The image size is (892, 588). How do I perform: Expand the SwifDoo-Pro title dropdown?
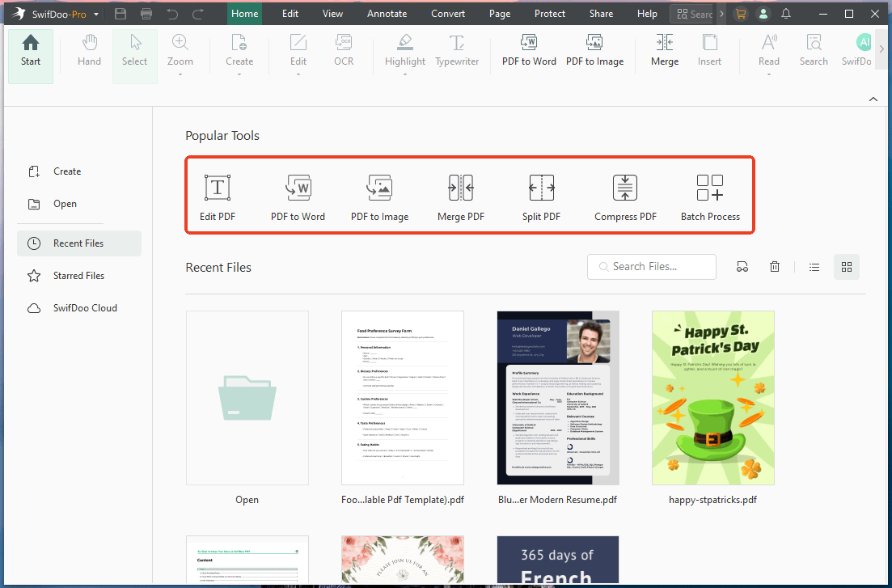click(95, 13)
